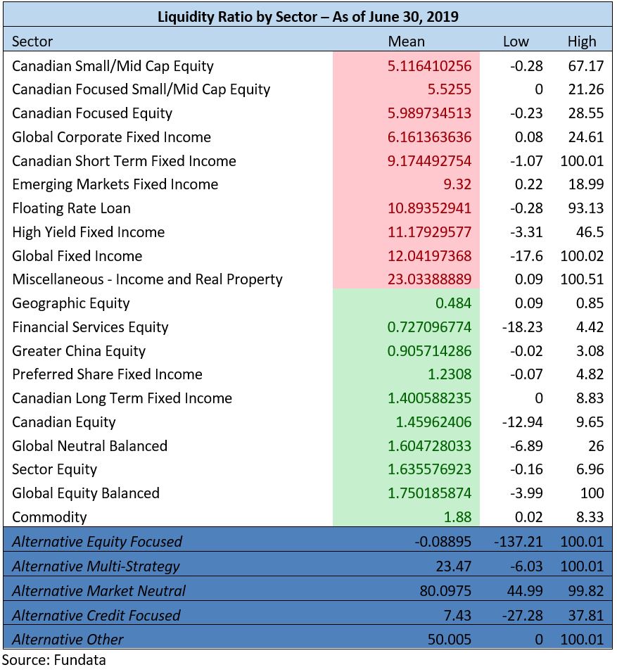Image resolution: width=617 pixels, height=672 pixels.
Task: Click the High column header
Action: (x=581, y=42)
